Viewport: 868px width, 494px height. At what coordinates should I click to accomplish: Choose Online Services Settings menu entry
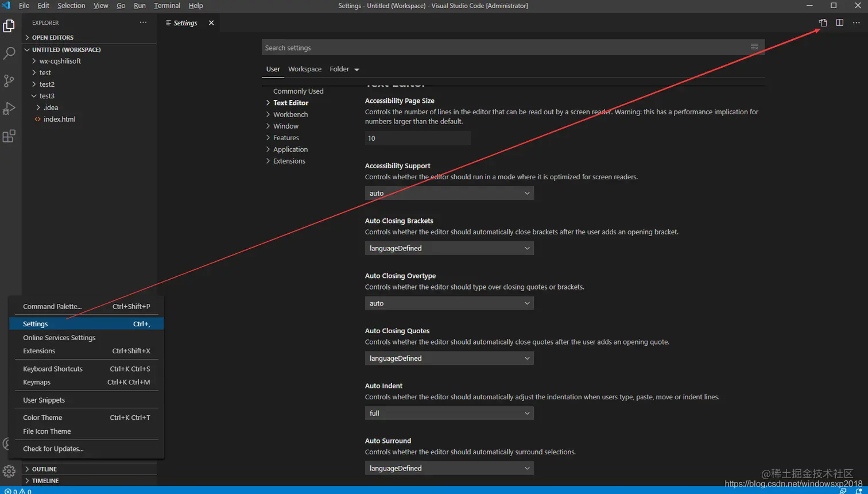pos(87,338)
